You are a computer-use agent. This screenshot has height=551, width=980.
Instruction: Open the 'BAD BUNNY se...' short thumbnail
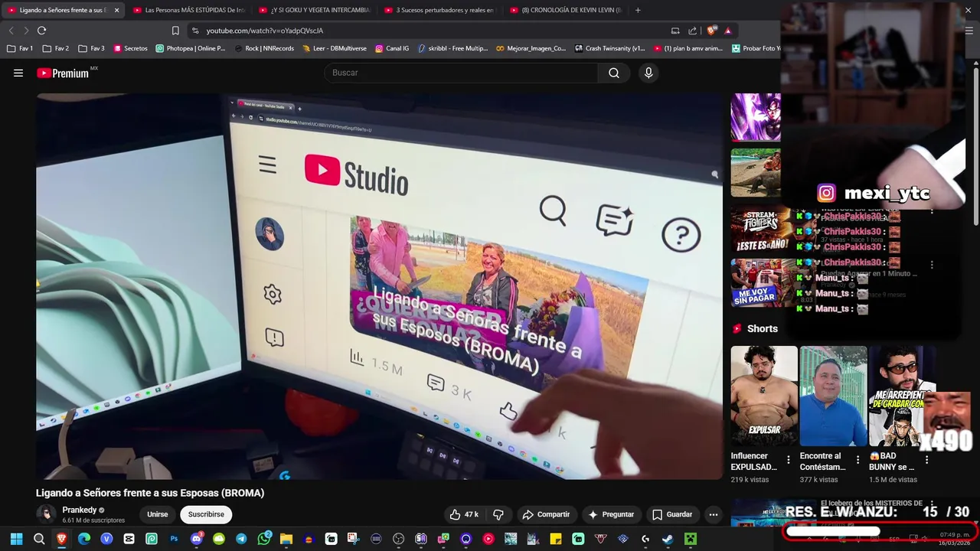[902, 396]
